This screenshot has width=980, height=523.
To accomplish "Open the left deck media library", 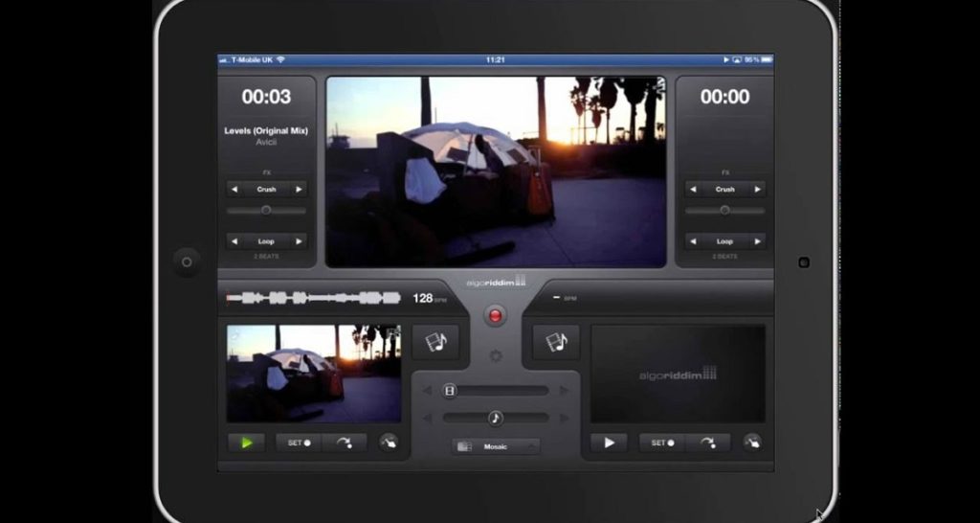I will [435, 342].
